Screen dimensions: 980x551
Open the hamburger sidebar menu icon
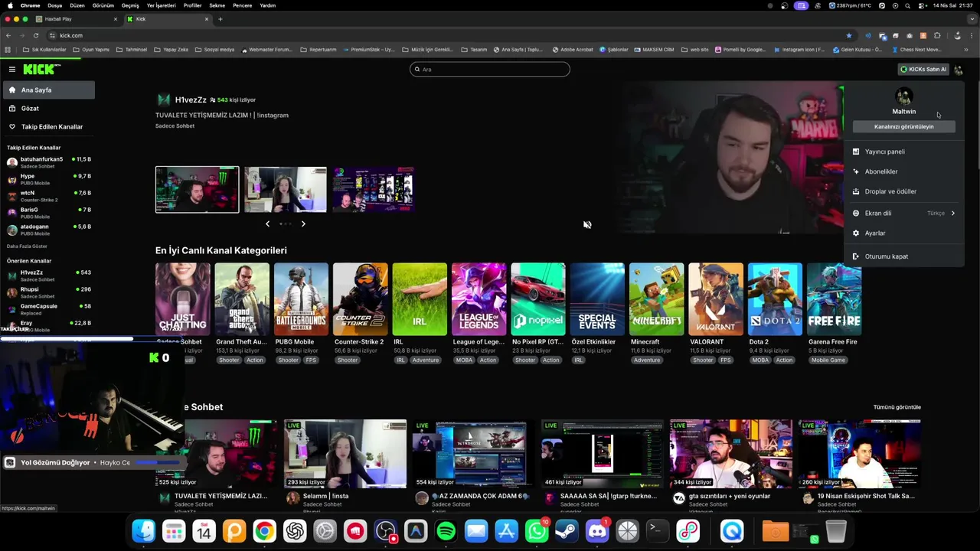[12, 69]
